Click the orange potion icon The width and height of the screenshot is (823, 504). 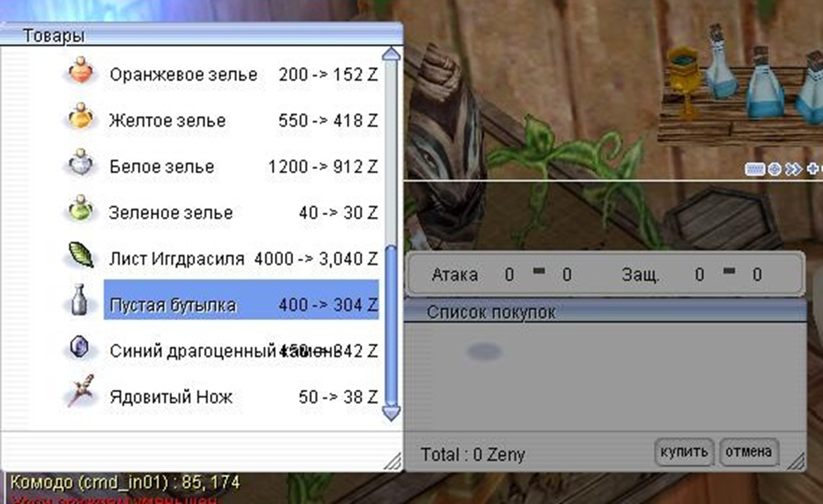[81, 71]
